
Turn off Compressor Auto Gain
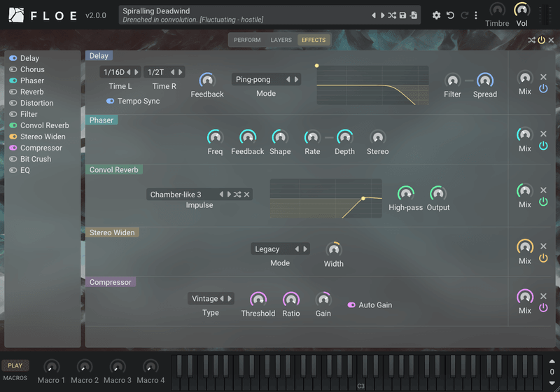click(351, 305)
